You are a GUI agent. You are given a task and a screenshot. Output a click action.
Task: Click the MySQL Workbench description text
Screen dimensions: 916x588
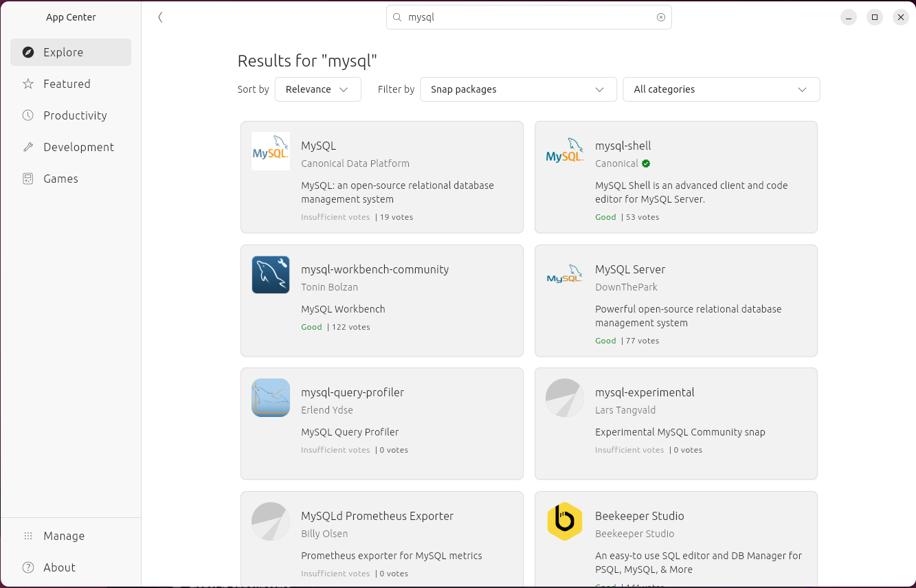click(343, 309)
